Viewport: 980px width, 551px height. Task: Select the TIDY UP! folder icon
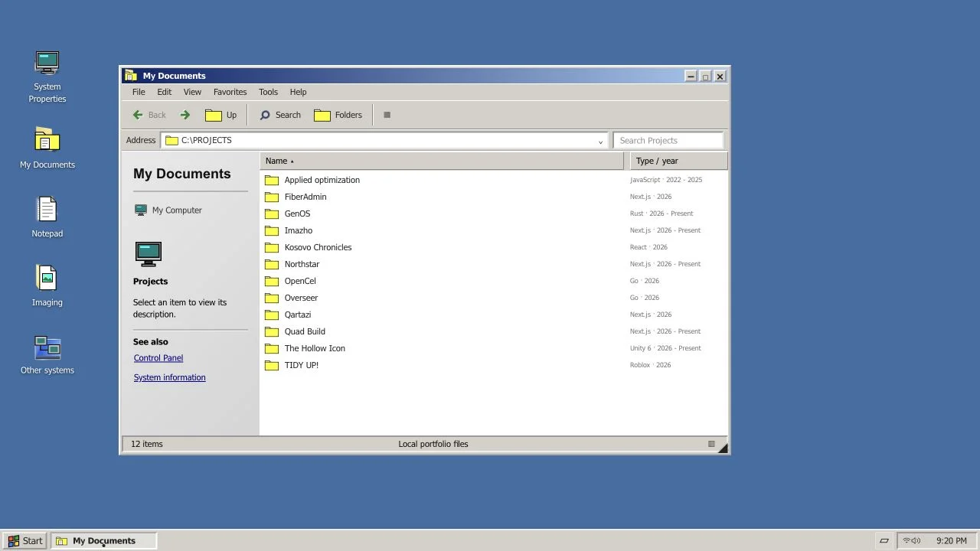pyautogui.click(x=272, y=365)
